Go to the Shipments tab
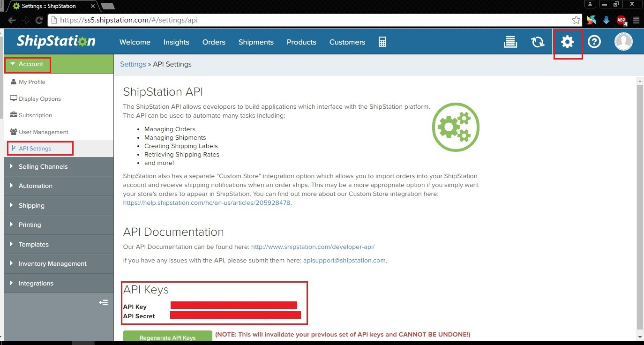Viewport: 644px width, 345px height. click(256, 42)
